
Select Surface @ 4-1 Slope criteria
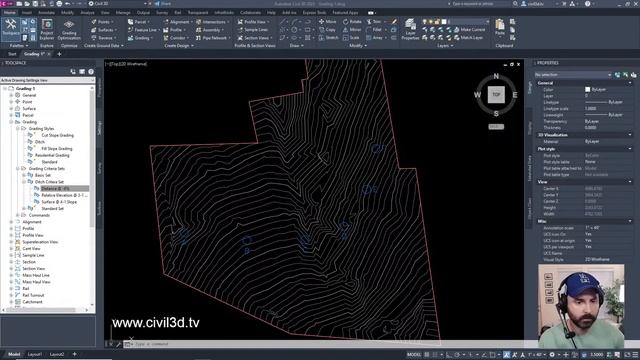[x=59, y=202]
